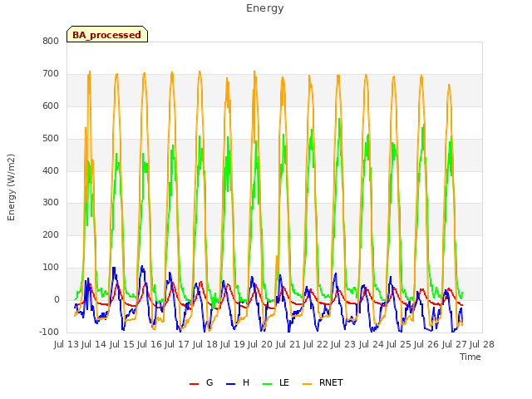The image size is (532, 399).
Task: Select the G legend label
Action: coord(209,382)
